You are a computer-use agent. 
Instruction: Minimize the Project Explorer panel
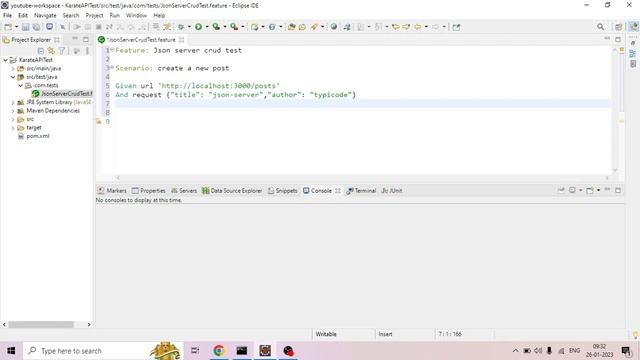point(75,39)
